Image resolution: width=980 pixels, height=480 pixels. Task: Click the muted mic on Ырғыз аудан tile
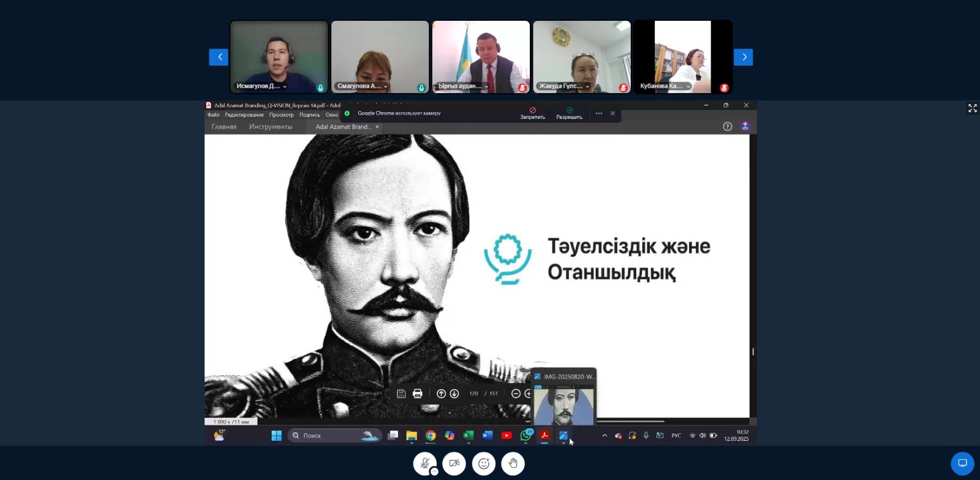coord(522,88)
